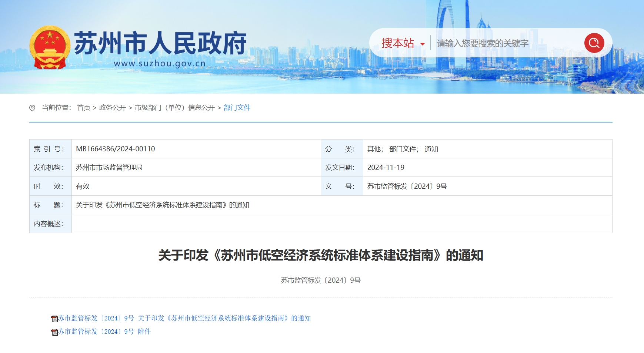This screenshot has height=353, width=644.
Task: Open the 关于印发…建设指南 notice PDF link
Action: tap(184, 318)
